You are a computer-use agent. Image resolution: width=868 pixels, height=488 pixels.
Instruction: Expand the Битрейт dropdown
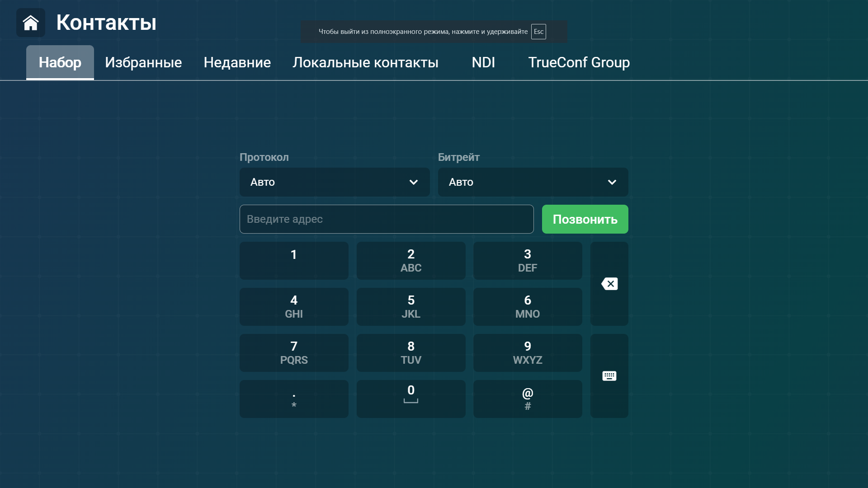click(533, 182)
